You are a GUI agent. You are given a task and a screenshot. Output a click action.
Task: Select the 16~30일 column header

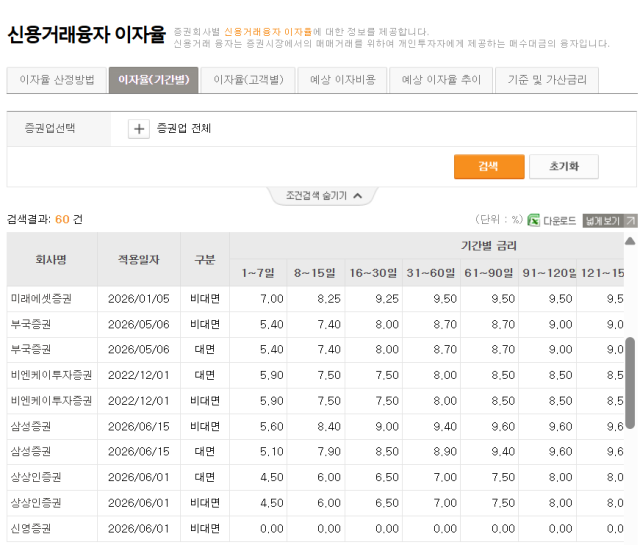[373, 273]
